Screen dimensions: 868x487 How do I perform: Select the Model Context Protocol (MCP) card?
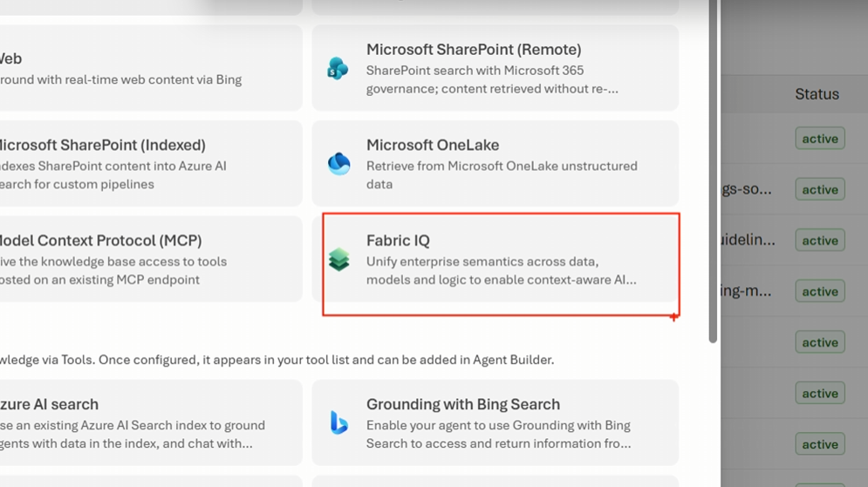click(x=148, y=259)
